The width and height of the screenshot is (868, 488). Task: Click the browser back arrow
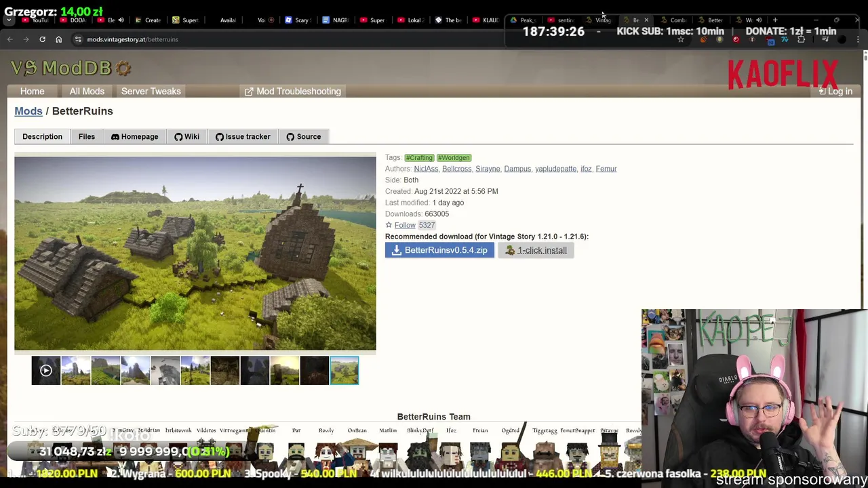(9, 39)
